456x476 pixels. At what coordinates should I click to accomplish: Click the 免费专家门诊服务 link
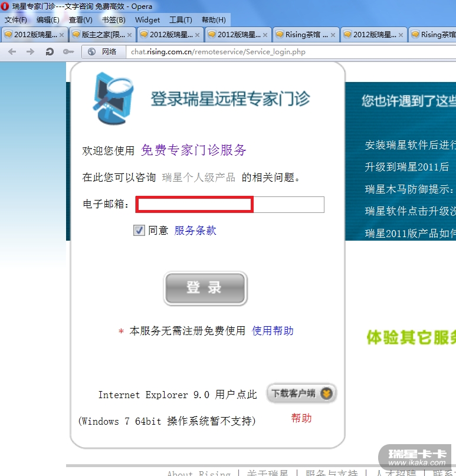tap(193, 150)
